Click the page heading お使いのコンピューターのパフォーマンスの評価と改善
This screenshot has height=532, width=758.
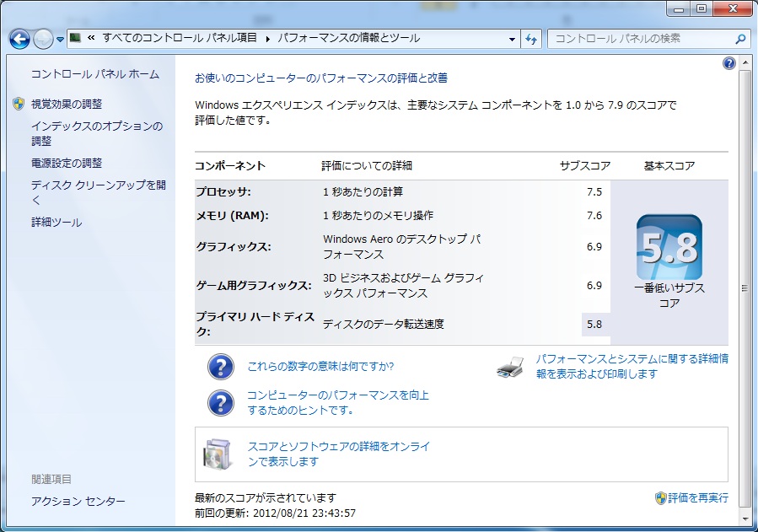point(321,78)
